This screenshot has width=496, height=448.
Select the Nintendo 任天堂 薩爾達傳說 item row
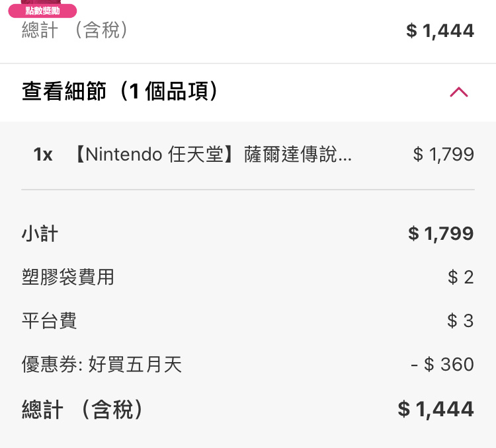tap(248, 154)
